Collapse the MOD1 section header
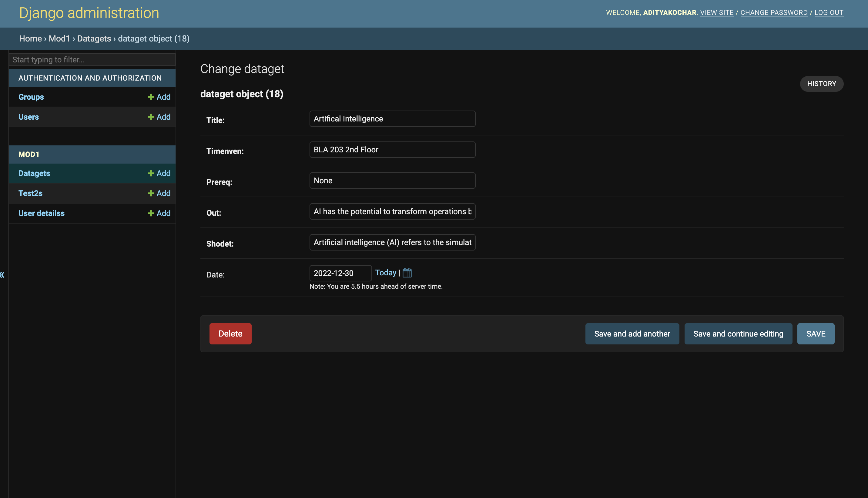Viewport: 868px width, 498px height. [x=91, y=154]
